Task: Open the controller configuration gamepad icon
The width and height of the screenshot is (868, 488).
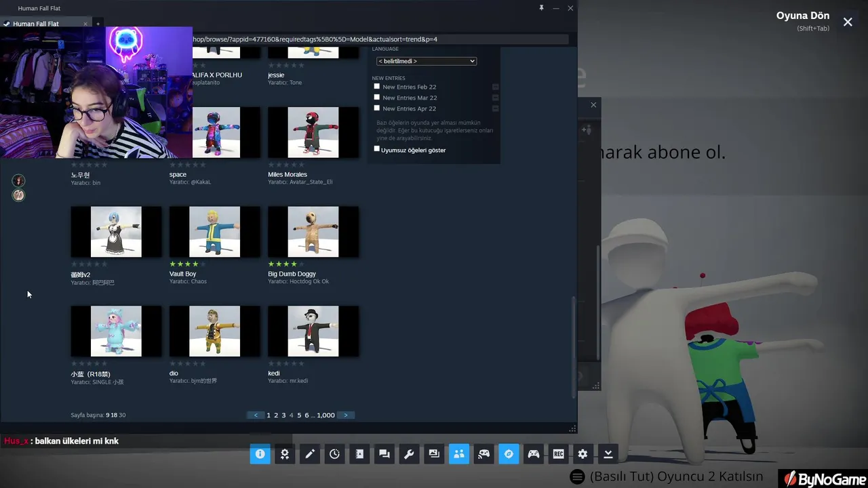Action: [534, 454]
